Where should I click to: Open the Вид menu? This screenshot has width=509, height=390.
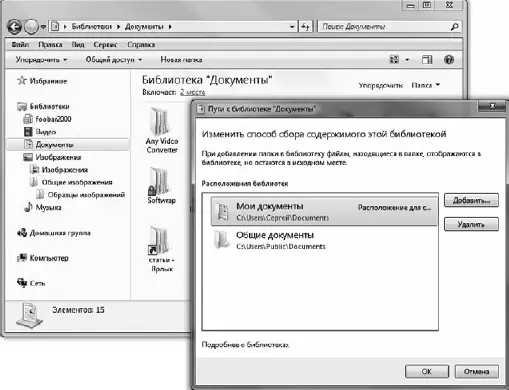(x=78, y=44)
